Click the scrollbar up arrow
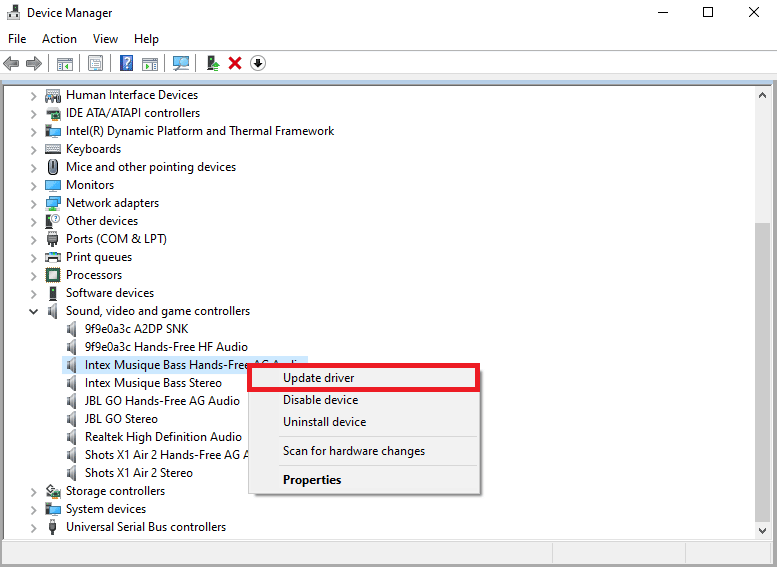The width and height of the screenshot is (777, 567). pyautogui.click(x=763, y=95)
